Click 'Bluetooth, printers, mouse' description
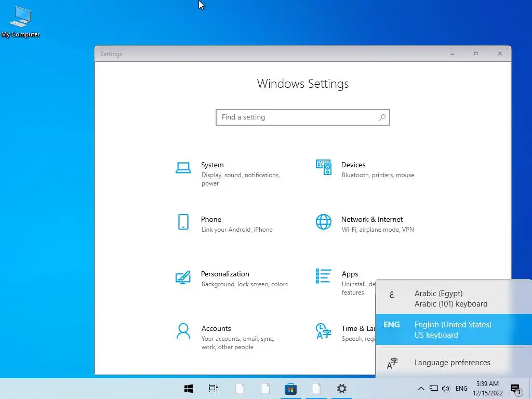Viewport: 532px width, 399px height. click(378, 175)
